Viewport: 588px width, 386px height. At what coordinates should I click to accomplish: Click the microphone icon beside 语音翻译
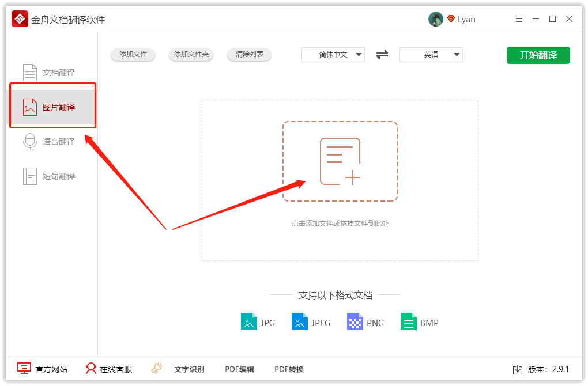pyautogui.click(x=30, y=142)
